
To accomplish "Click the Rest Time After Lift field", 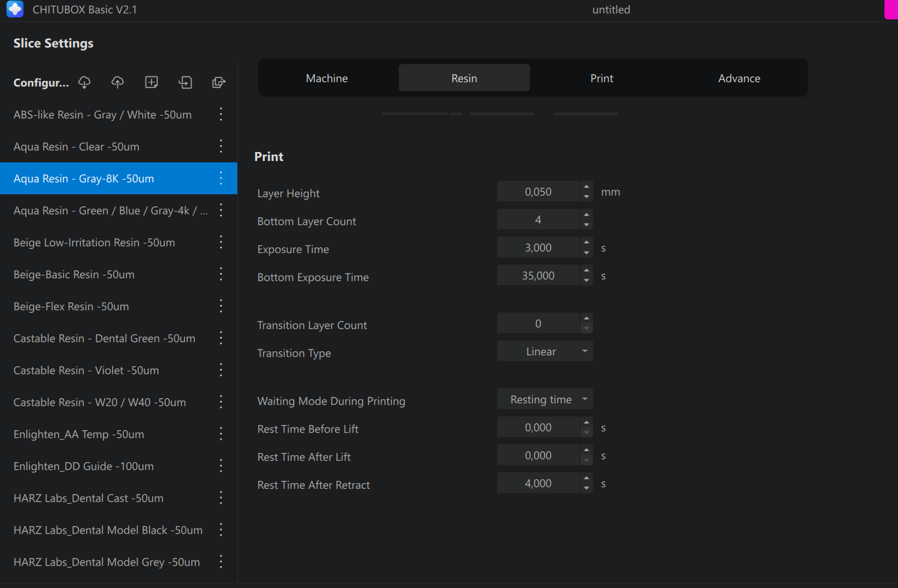I will coord(539,456).
